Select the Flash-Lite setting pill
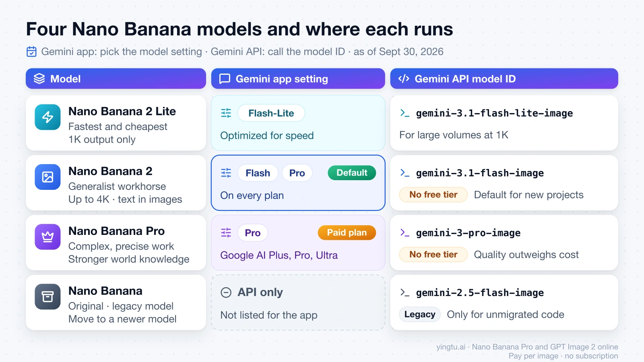 coord(271,113)
